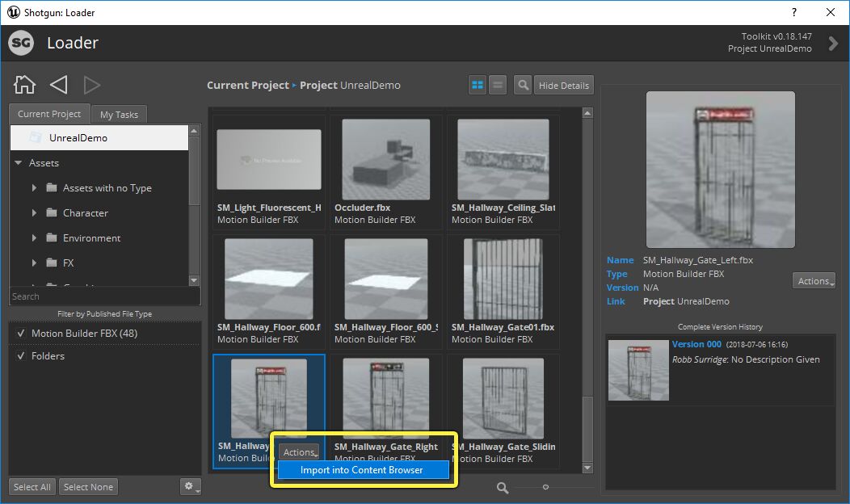The height and width of the screenshot is (504, 850).
Task: Switch to thumbnail grid view
Action: (478, 85)
